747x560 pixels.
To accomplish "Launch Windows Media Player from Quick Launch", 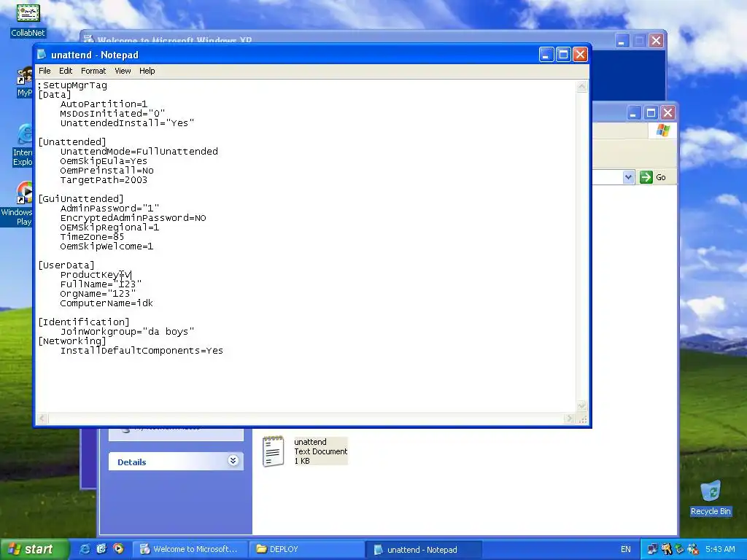I will (118, 549).
